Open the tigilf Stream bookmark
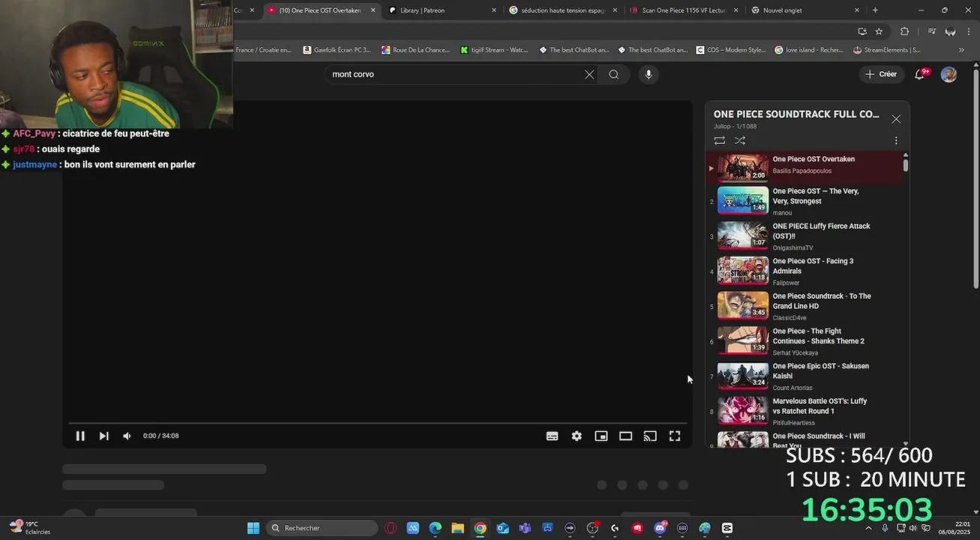Image resolution: width=980 pixels, height=540 pixels. [494, 50]
